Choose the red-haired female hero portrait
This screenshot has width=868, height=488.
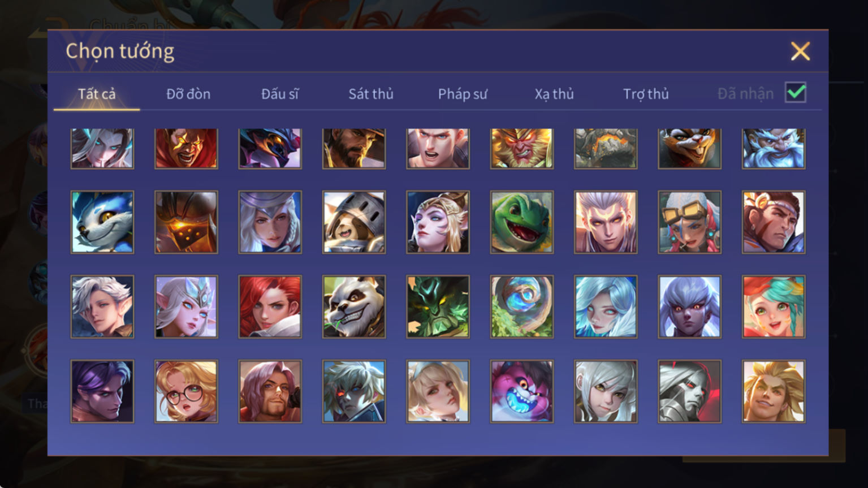270,306
